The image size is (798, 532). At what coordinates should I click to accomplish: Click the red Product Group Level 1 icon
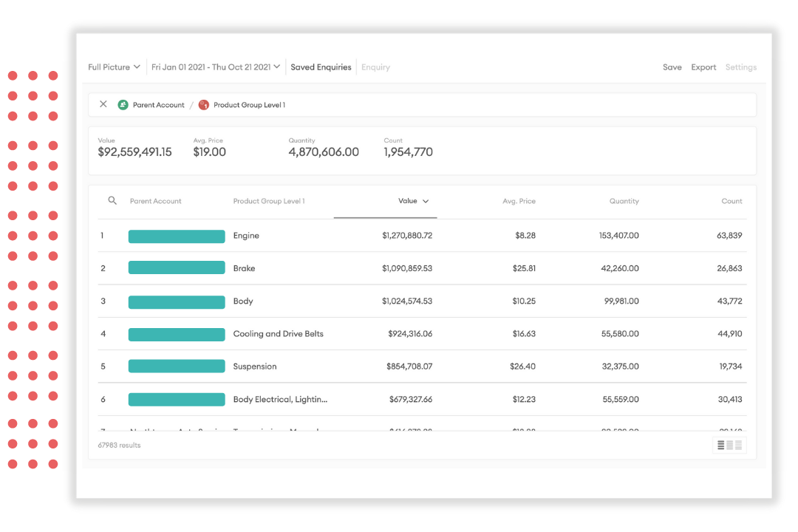204,105
